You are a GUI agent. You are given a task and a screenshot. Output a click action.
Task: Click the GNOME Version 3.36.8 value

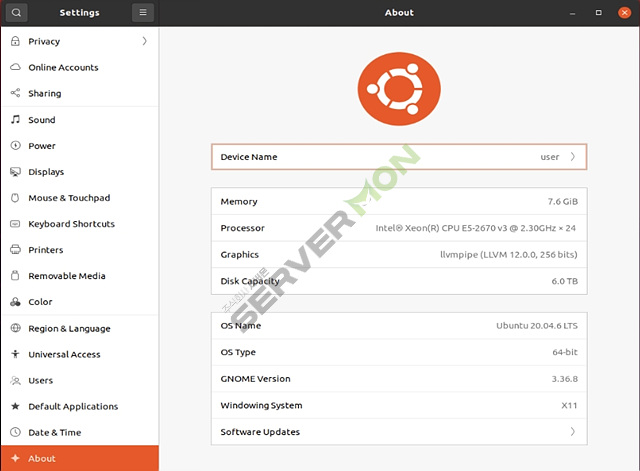[564, 379]
